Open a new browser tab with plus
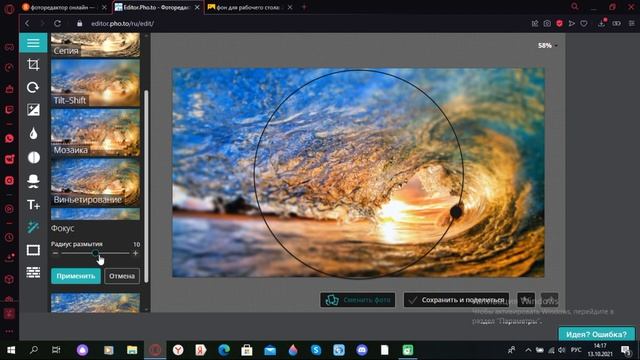Screen dimensions: 640x360 (x=304, y=7)
